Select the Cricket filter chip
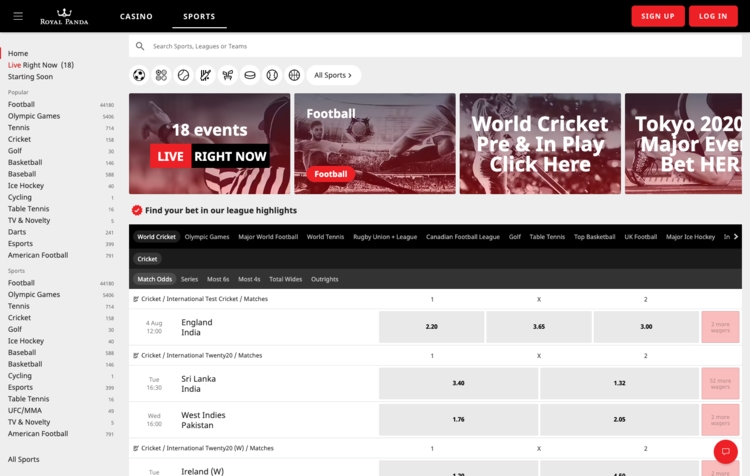The height and width of the screenshot is (476, 750). point(147,259)
